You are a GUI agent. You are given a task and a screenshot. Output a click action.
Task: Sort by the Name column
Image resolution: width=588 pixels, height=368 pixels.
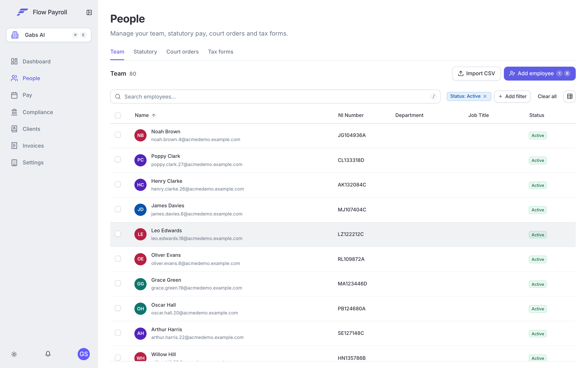pos(145,115)
